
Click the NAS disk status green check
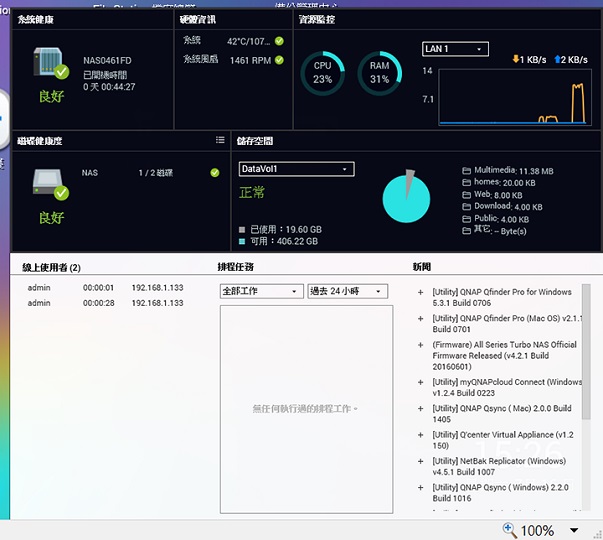(x=215, y=173)
